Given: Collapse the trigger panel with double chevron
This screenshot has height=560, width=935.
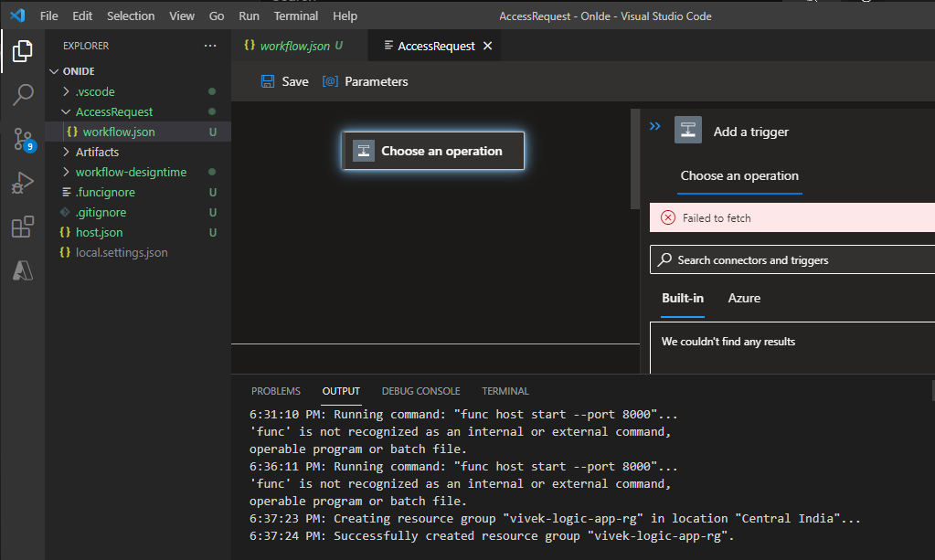Looking at the screenshot, I should point(654,126).
